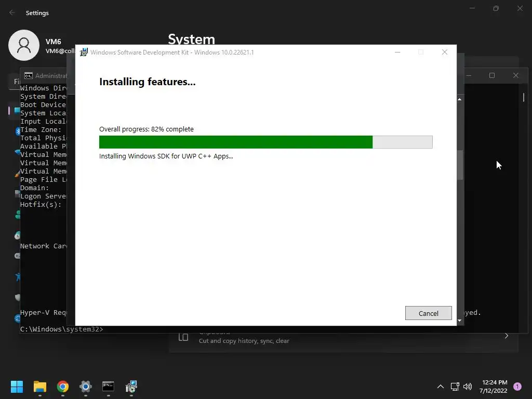Open the Windows Start menu
532x399 pixels.
[17, 387]
